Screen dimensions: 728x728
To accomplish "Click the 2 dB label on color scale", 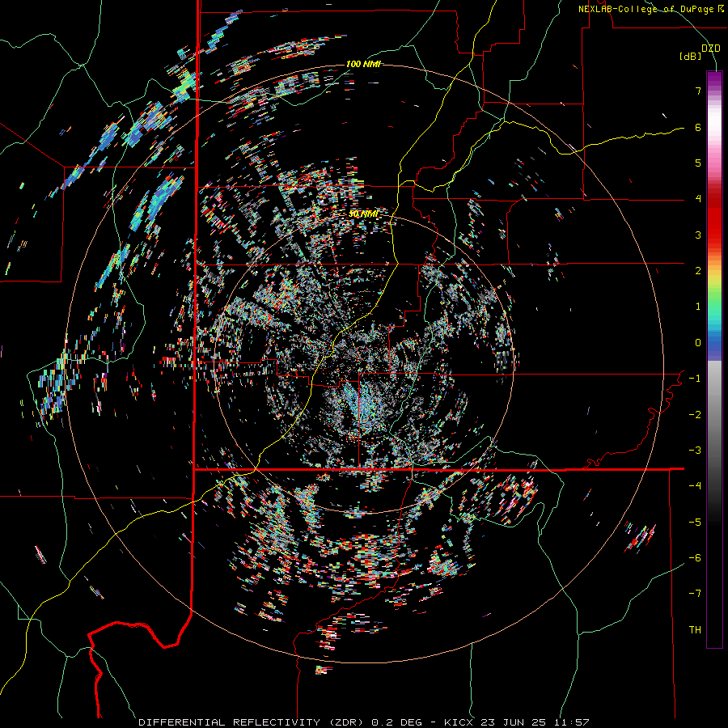I will [x=698, y=271].
